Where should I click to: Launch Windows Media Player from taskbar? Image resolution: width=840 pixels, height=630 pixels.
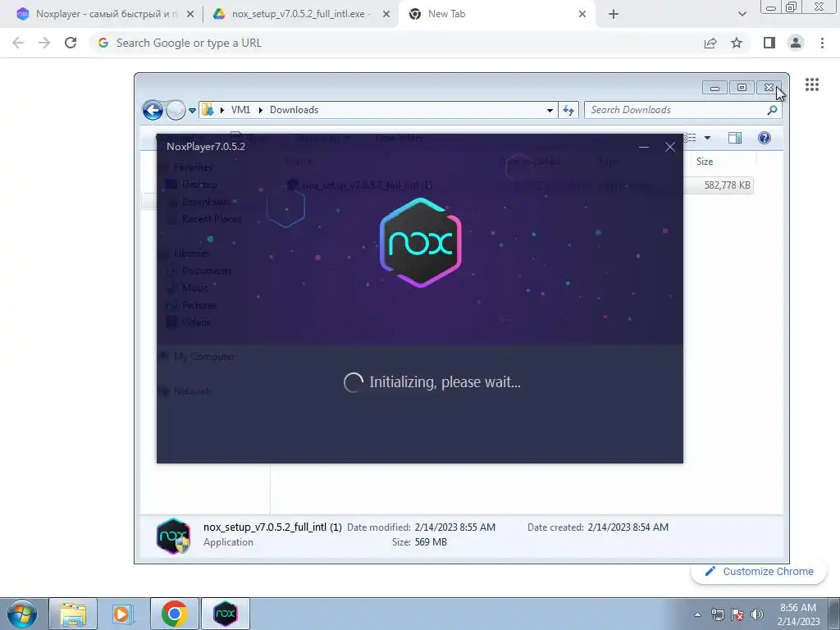tap(123, 614)
